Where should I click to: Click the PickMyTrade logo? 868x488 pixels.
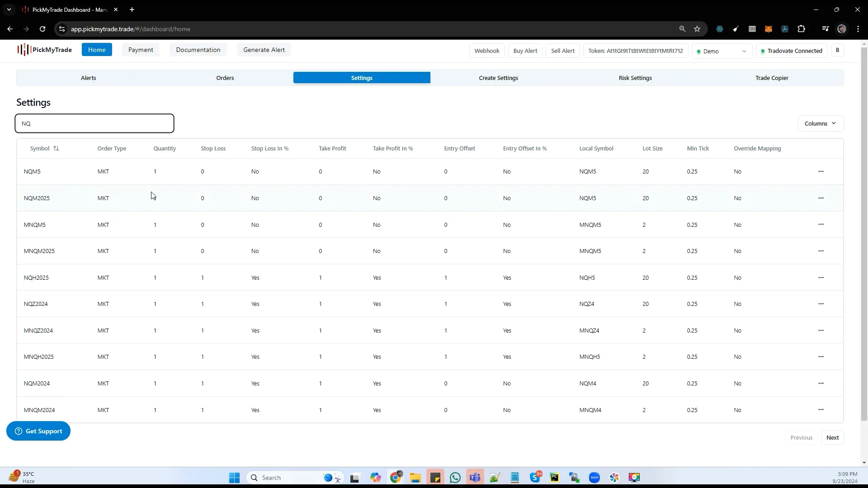pos(44,50)
